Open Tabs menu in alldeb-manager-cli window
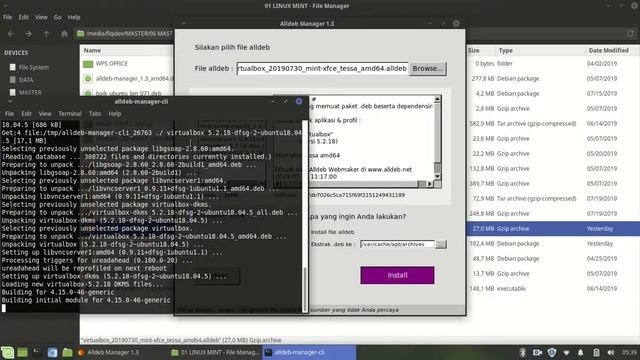The height and width of the screenshot is (360, 640). 95,113
